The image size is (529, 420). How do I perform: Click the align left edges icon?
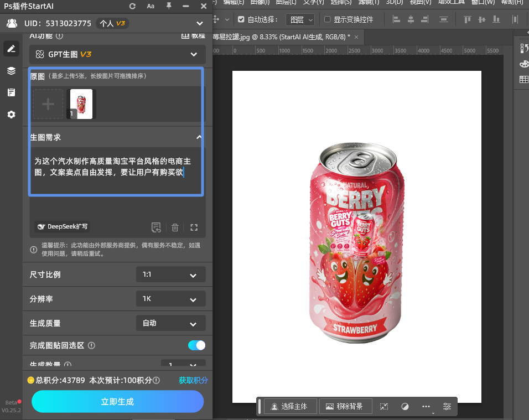[x=396, y=19]
